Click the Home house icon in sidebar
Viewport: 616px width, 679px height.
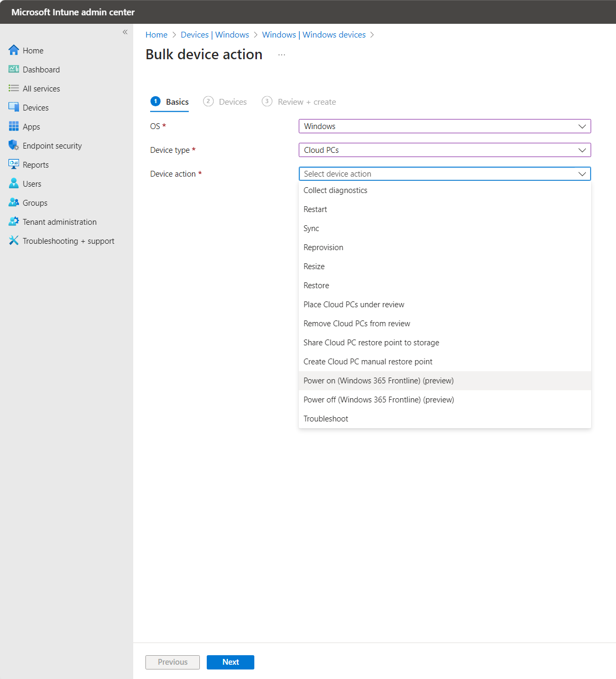pyautogui.click(x=14, y=50)
